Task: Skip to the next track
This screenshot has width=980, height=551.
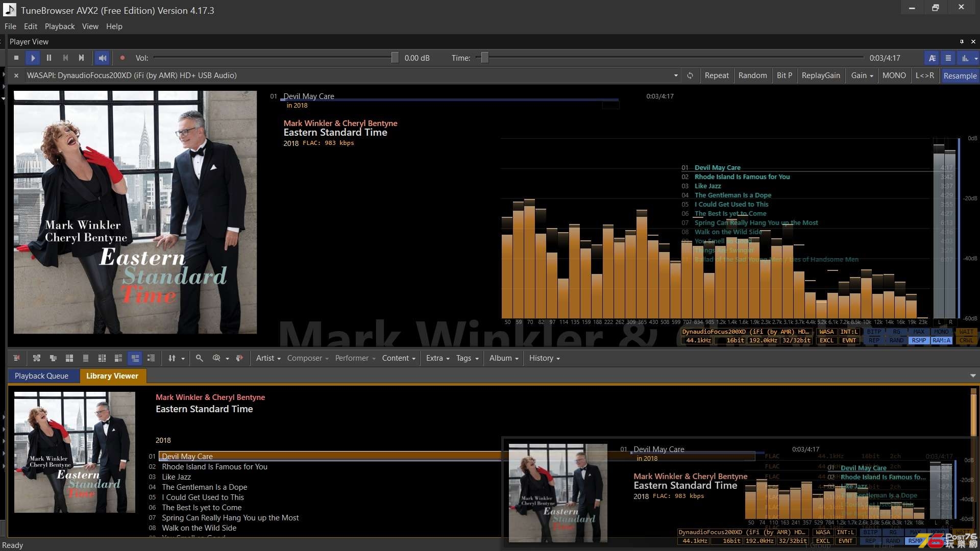Action: click(81, 58)
